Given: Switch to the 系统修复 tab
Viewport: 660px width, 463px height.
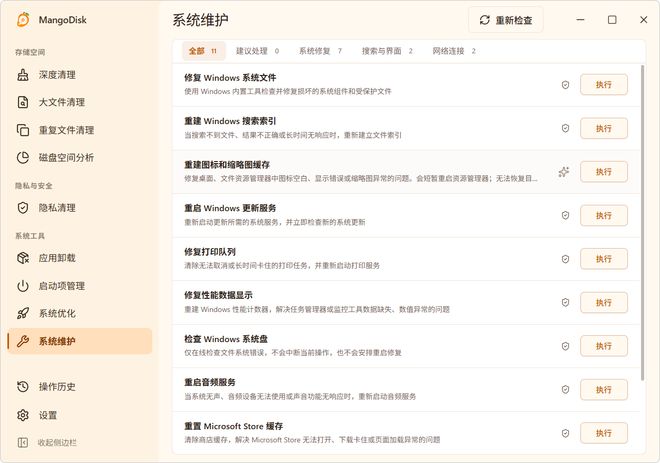Looking at the screenshot, I should pos(320,51).
